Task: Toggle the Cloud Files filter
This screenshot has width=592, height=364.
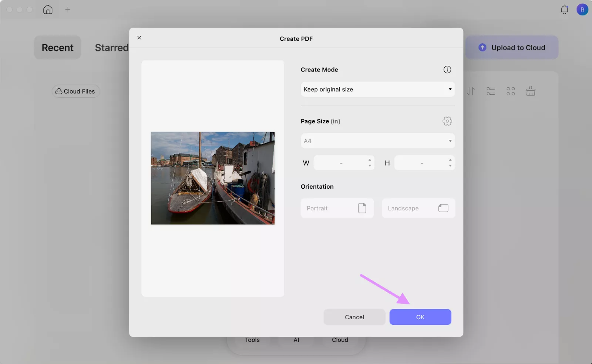Action: point(75,91)
